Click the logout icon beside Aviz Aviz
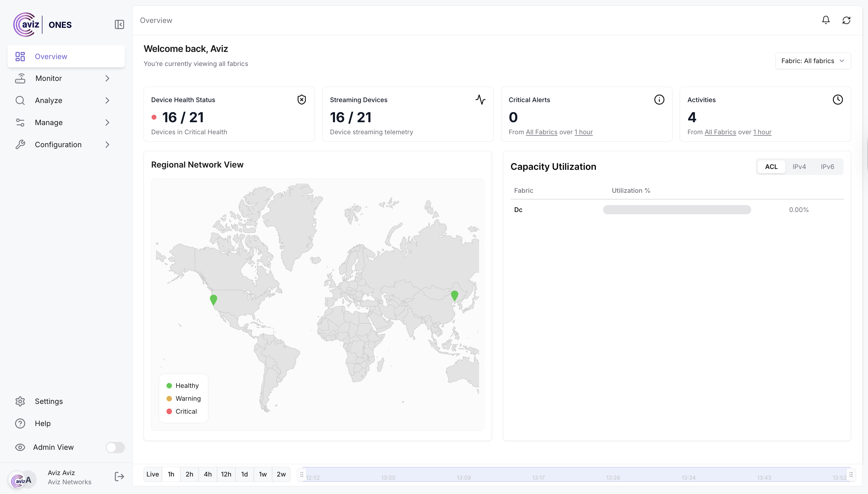The height and width of the screenshot is (494, 868). 119,477
